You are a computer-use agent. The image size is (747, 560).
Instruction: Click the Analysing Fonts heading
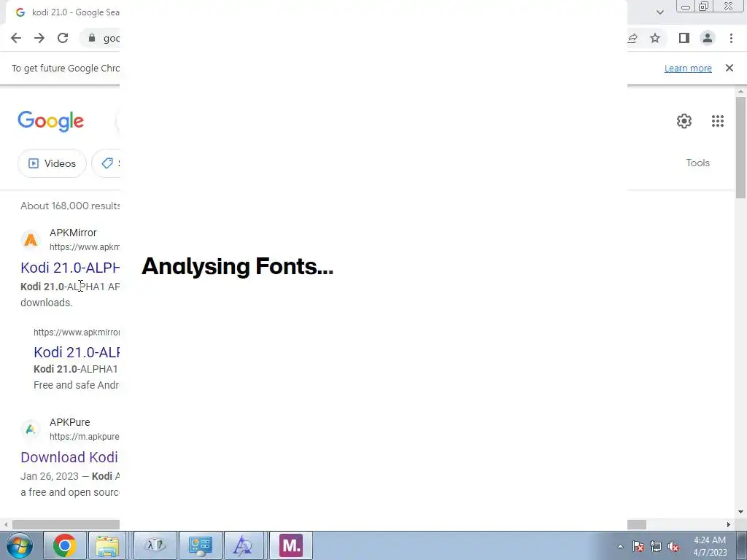pyautogui.click(x=237, y=266)
